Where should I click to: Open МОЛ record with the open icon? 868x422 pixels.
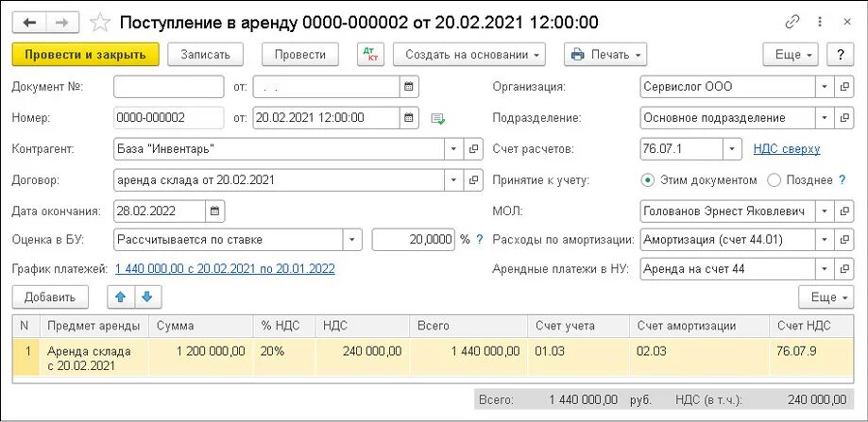pyautogui.click(x=844, y=211)
